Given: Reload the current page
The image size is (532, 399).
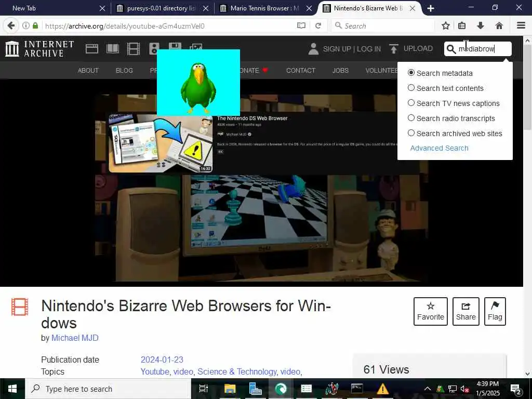Looking at the screenshot, I should pos(318,25).
